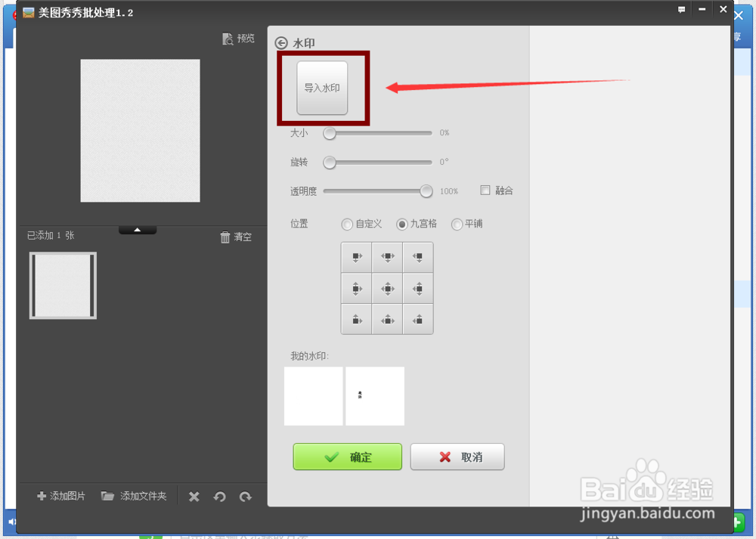Viewport: 756px width, 539px height.
Task: Place watermark at middle-right grid cell
Action: pos(418,288)
